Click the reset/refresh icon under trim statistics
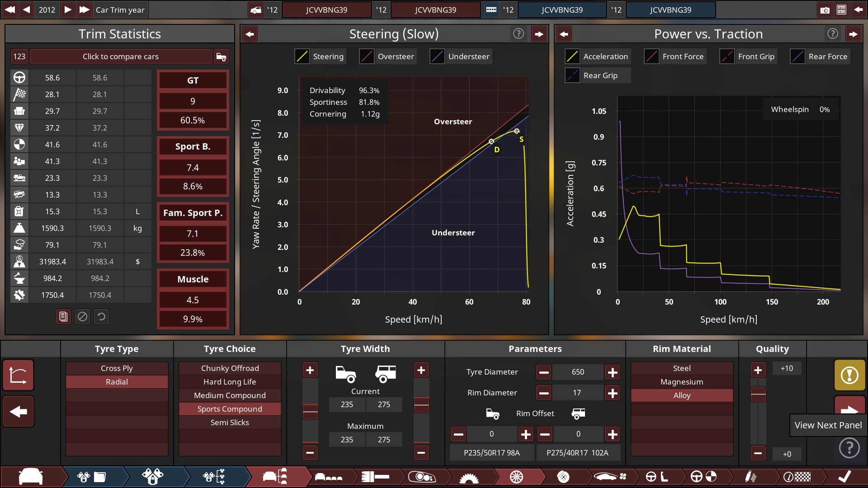 [101, 317]
